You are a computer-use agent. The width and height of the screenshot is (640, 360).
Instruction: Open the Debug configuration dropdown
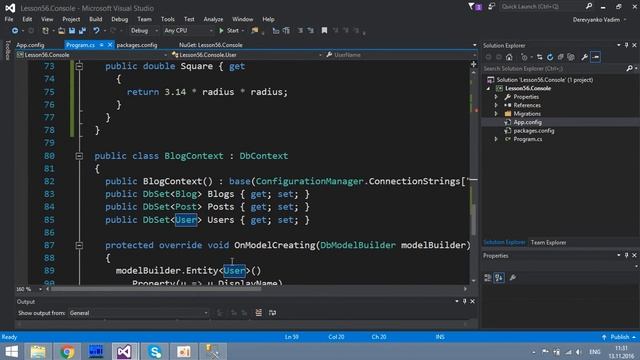(144, 31)
